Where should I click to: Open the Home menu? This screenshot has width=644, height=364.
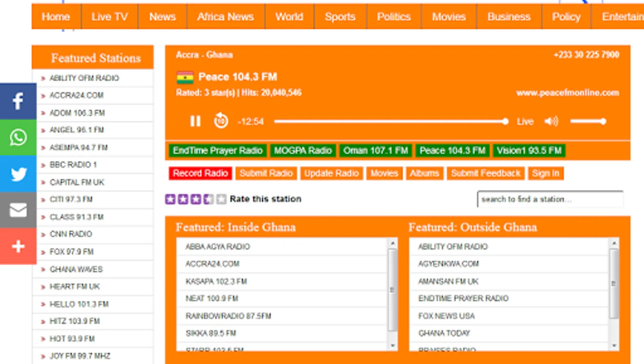click(x=56, y=17)
